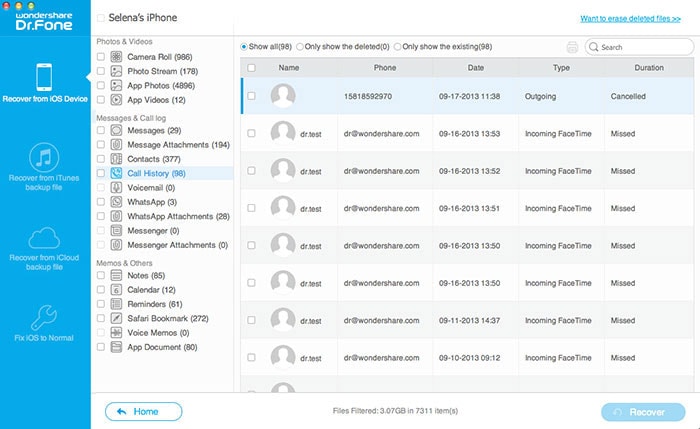700x429 pixels.
Task: Click the Type column header
Action: (561, 68)
